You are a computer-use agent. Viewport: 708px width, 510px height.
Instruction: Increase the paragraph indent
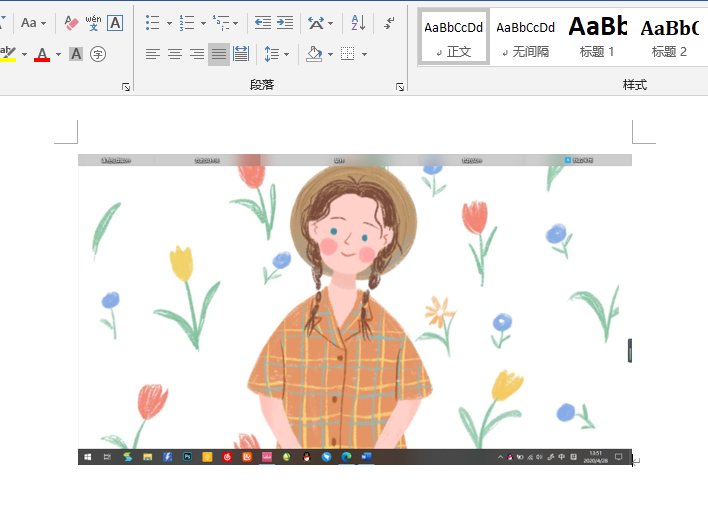[285, 22]
